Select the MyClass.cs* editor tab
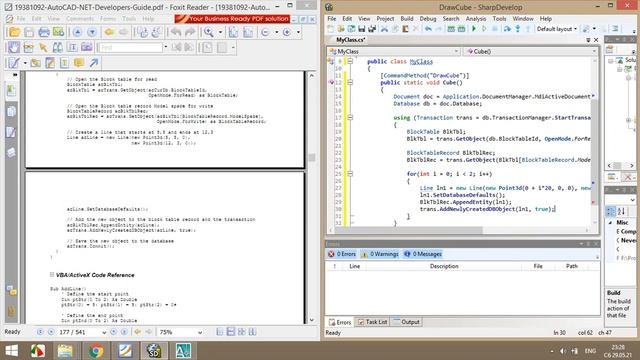640x360 pixels. 350,40
